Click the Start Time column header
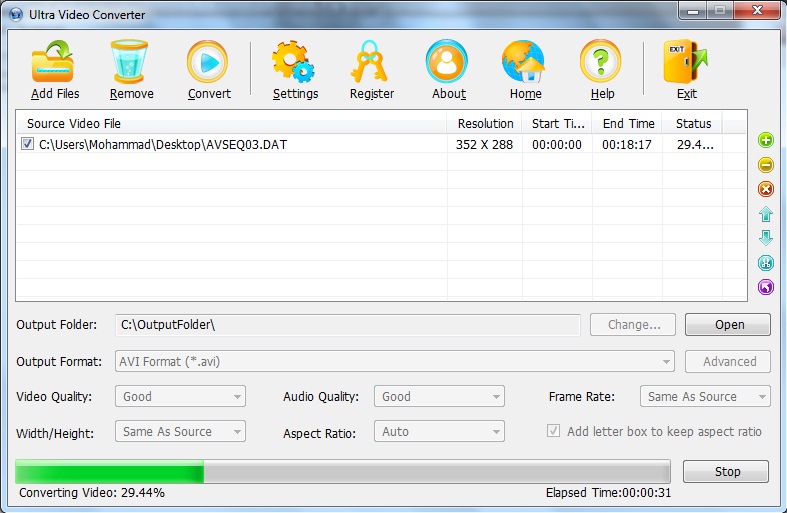 pos(557,123)
